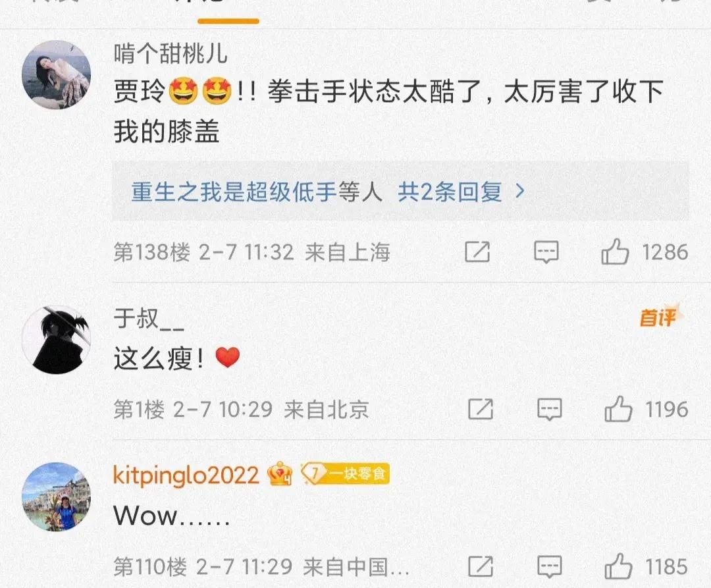The width and height of the screenshot is (711, 588).
Task: Open username 于叔__
Action: click(x=149, y=318)
